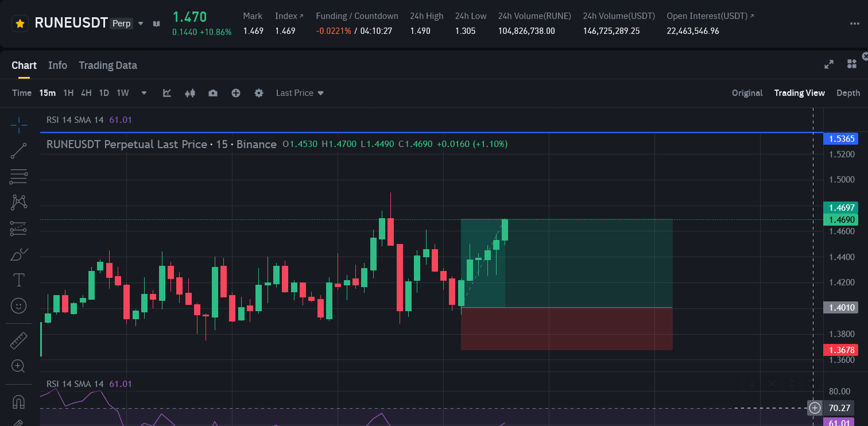Click the 1.4690 current price label
Screen dimensions: 868x426
coord(842,219)
